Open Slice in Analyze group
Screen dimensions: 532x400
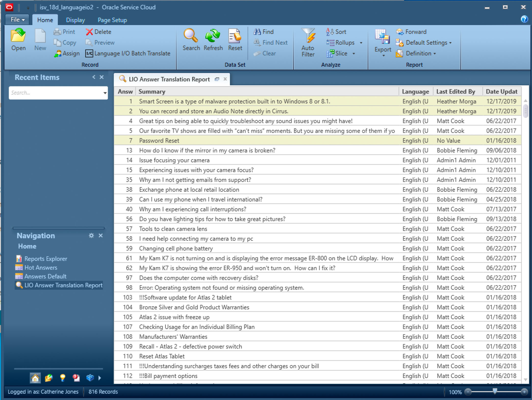(x=341, y=53)
